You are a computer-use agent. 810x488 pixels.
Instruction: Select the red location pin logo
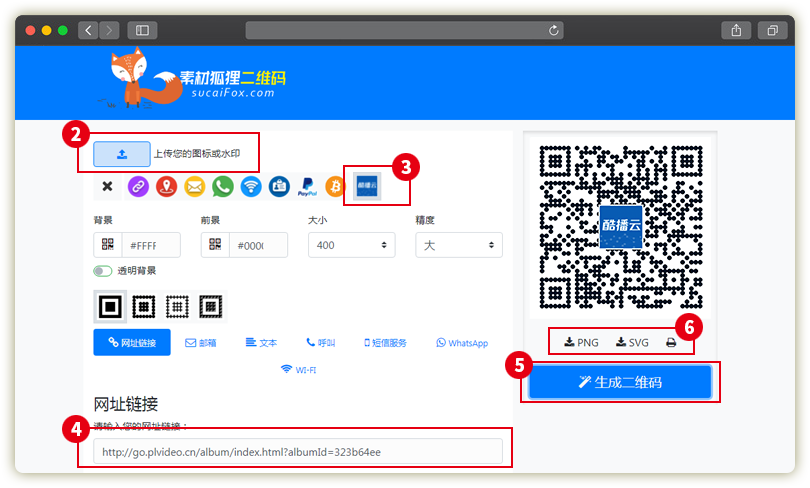[x=166, y=186]
